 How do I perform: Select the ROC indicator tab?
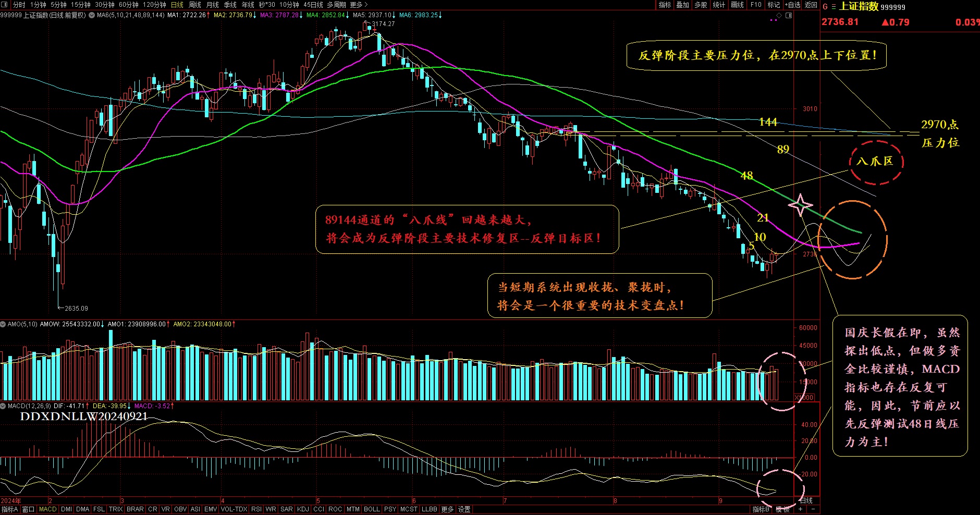click(336, 509)
